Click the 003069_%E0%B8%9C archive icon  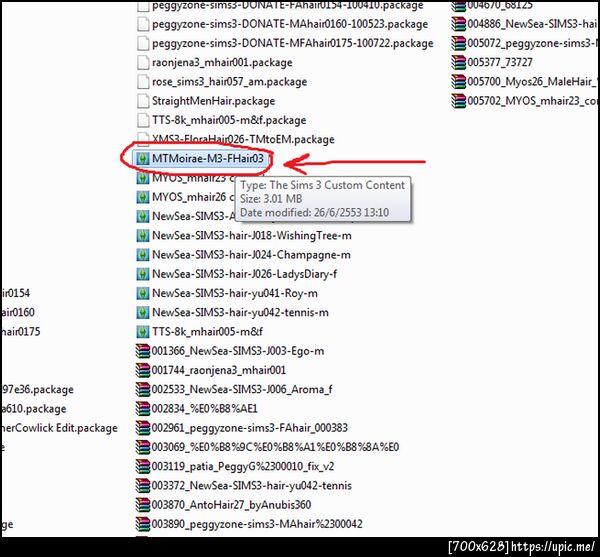pos(143,447)
